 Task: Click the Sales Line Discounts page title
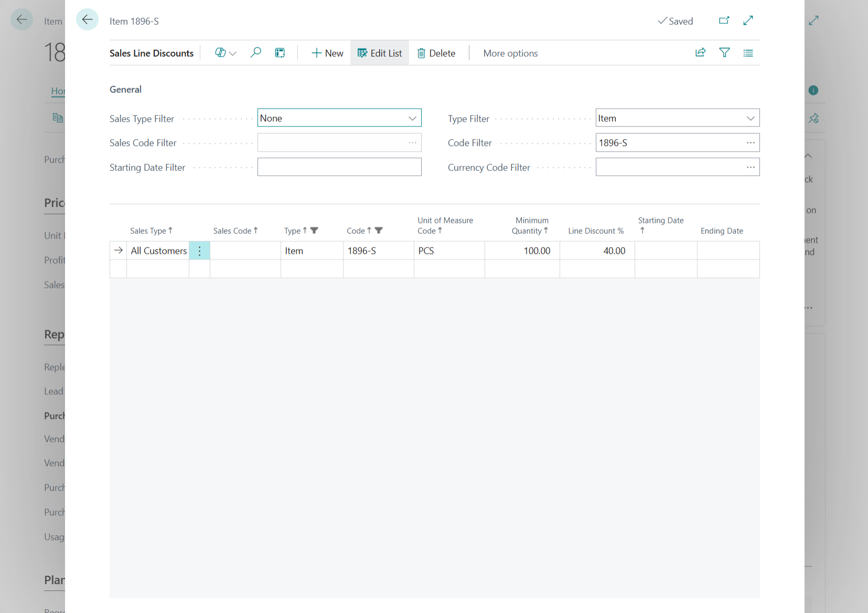click(x=152, y=53)
